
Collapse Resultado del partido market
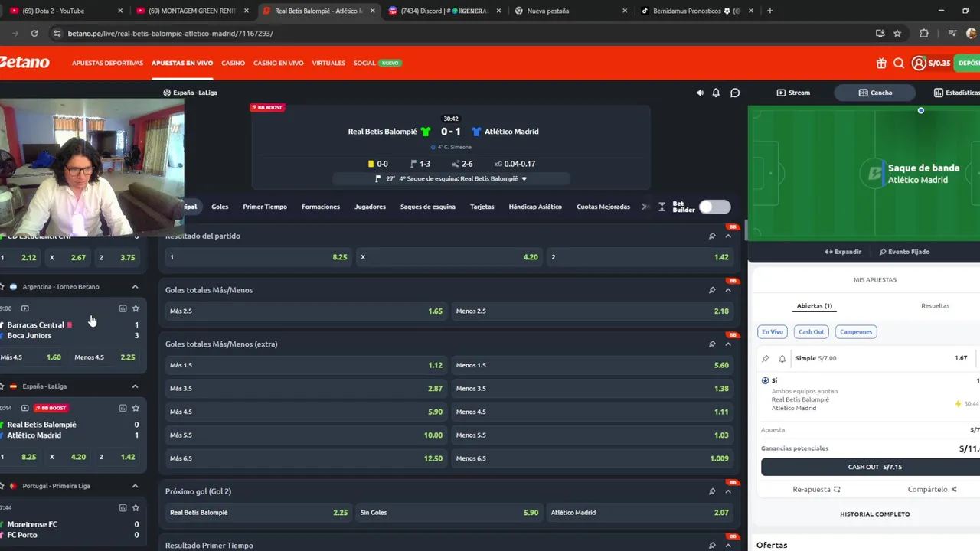728,236
